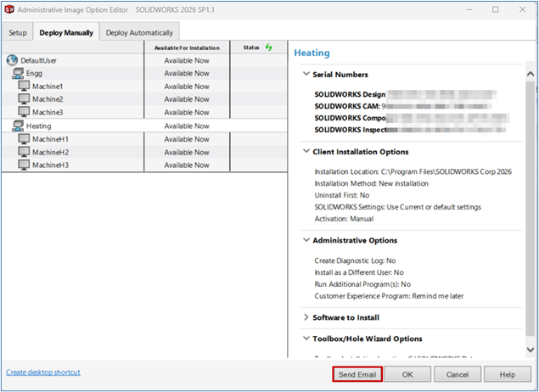The image size is (539, 392).
Task: Click the Heating group network icon
Action: tap(18, 126)
